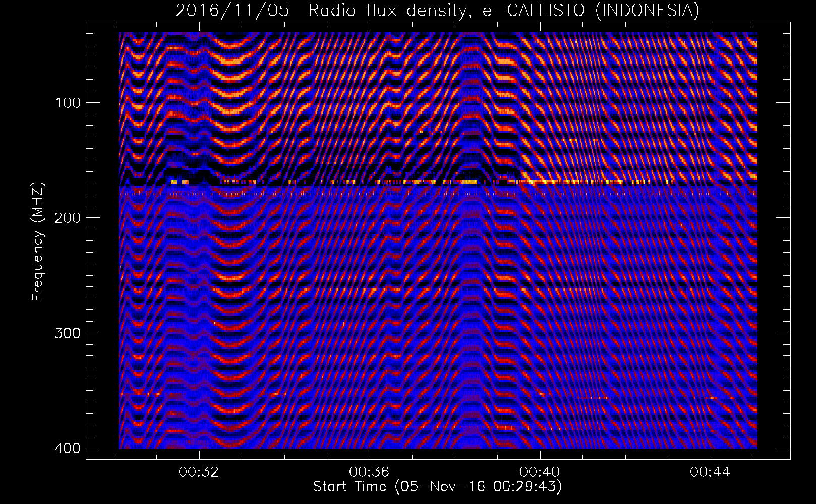Click the 00:36 time tick label

[x=370, y=472]
